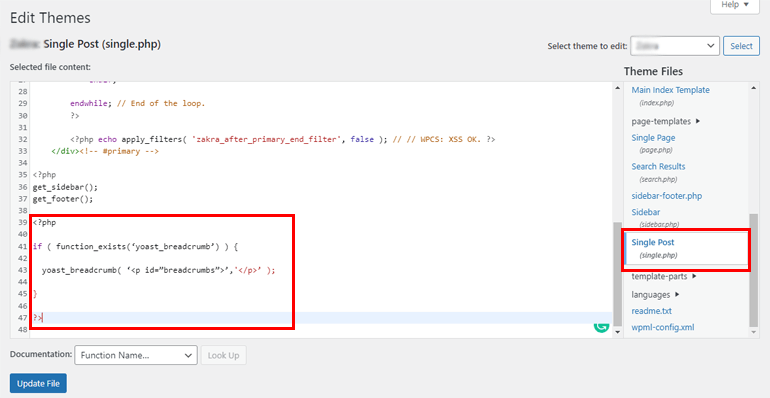770x398 pixels.
Task: Click Theme Files list scroll down arrow
Action: click(754, 332)
